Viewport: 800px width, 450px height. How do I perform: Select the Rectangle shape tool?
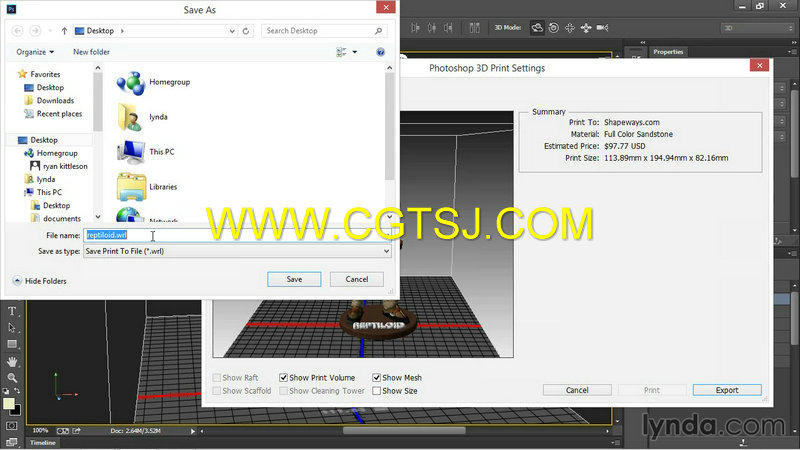click(12, 344)
